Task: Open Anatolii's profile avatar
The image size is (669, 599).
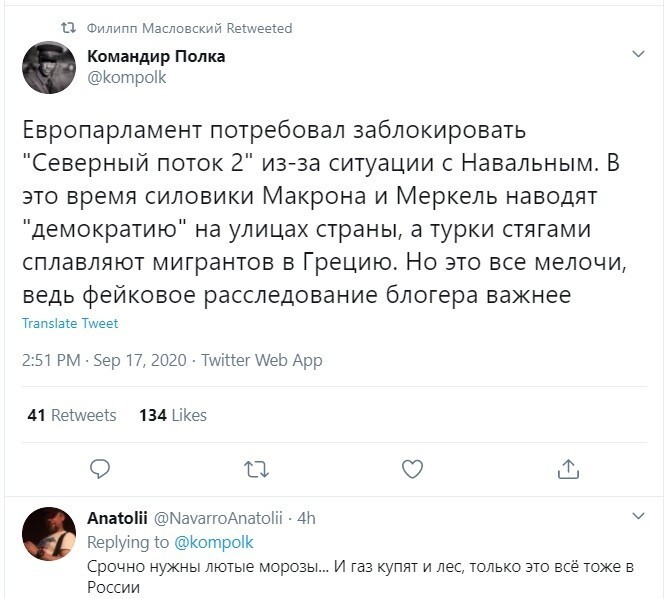Action: [x=49, y=533]
